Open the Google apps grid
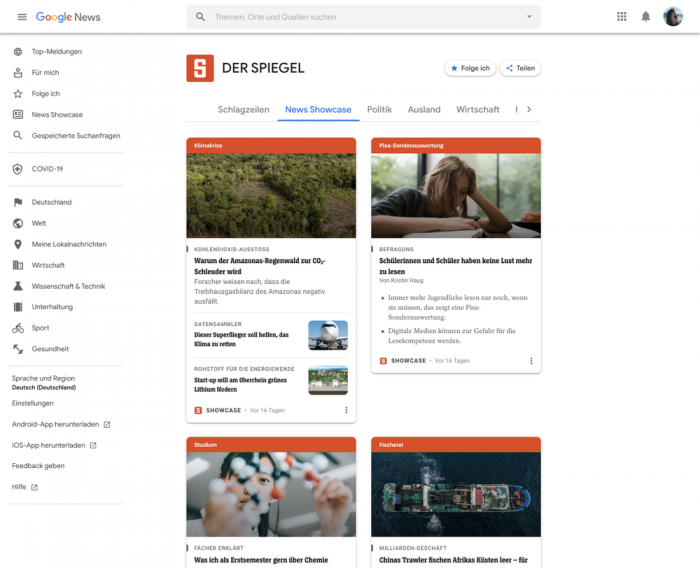This screenshot has height=568, width=700. pyautogui.click(x=621, y=17)
